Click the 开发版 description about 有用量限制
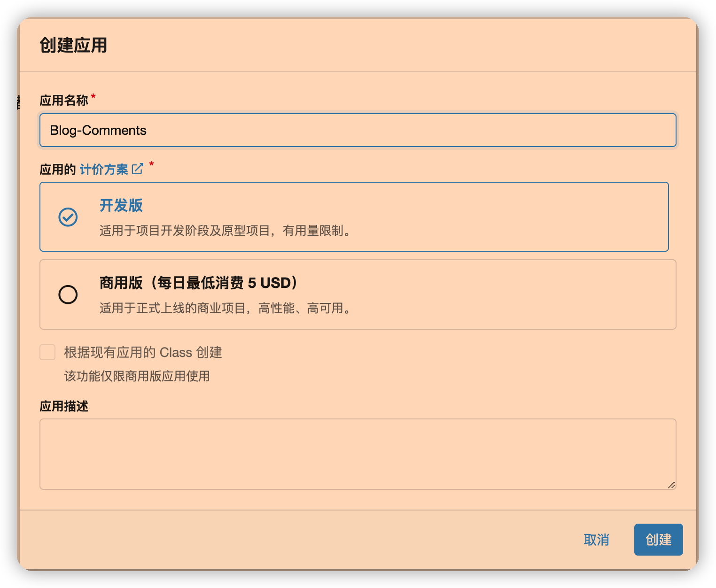716x588 pixels. [226, 231]
